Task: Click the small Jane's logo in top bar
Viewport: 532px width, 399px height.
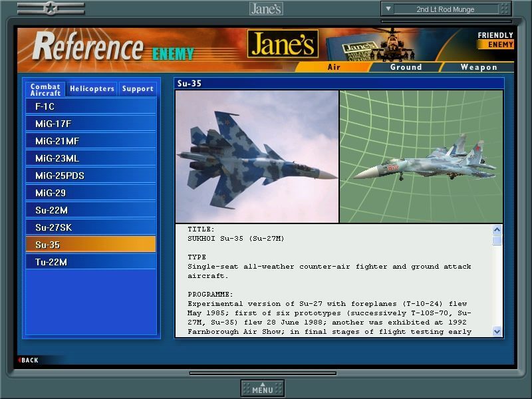Action: [x=267, y=9]
